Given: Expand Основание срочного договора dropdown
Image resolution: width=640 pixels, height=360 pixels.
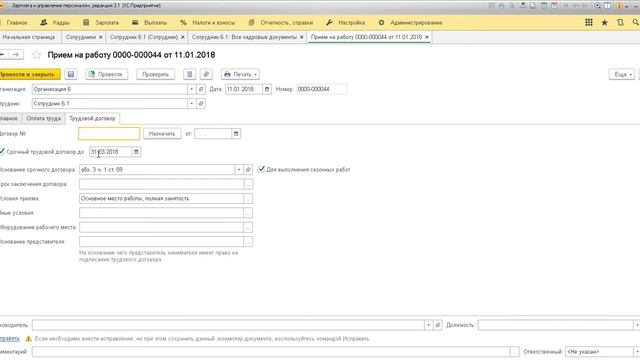Looking at the screenshot, I should click(239, 169).
